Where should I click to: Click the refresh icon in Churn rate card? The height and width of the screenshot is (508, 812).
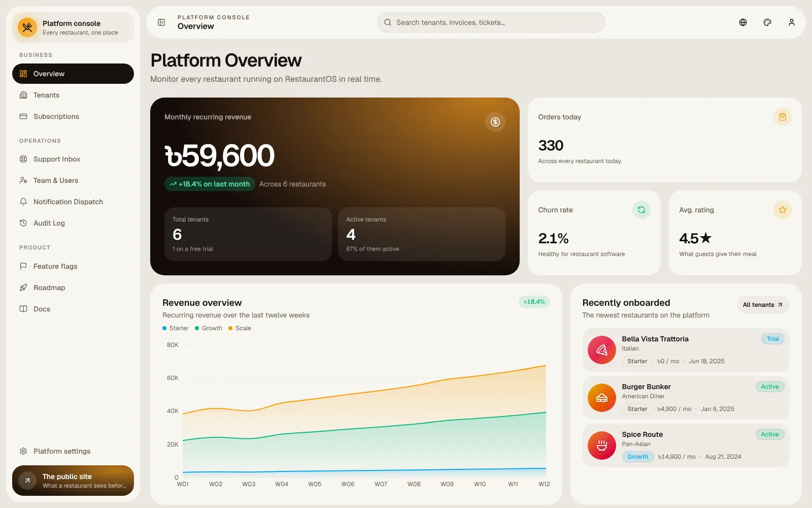click(x=641, y=210)
